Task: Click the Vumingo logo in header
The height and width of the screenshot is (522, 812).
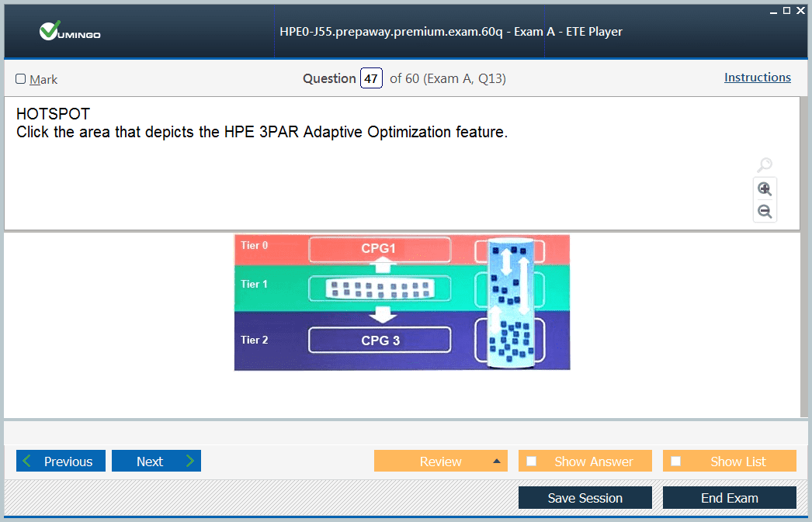Action: [70, 32]
